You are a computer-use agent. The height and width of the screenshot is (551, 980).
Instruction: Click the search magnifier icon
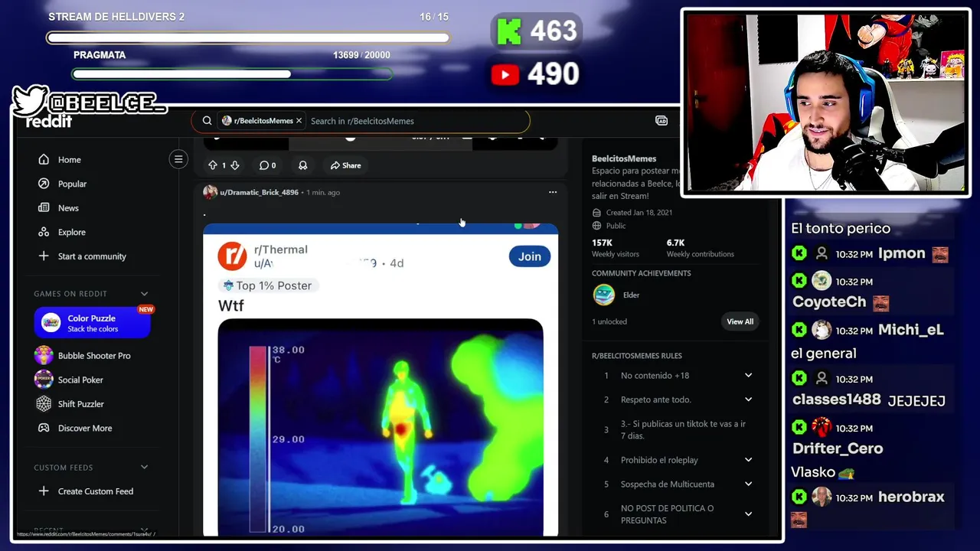207,121
